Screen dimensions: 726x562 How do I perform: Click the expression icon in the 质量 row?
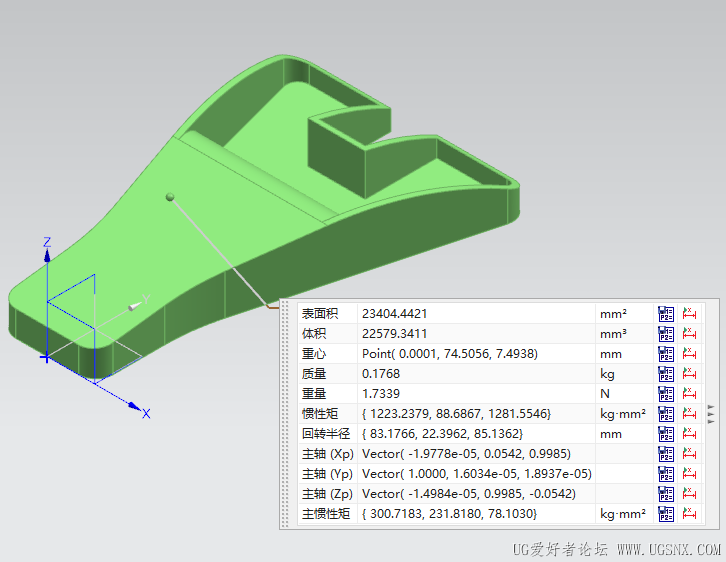666,374
